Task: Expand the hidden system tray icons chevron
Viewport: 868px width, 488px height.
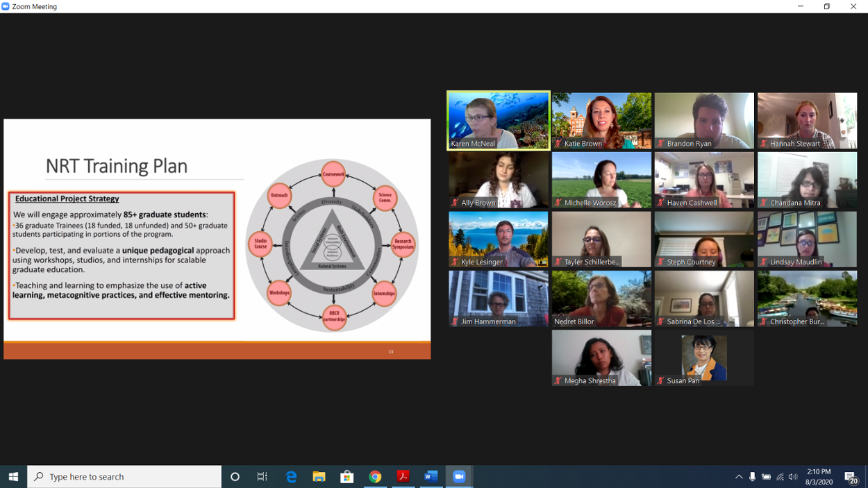Action: [x=739, y=477]
